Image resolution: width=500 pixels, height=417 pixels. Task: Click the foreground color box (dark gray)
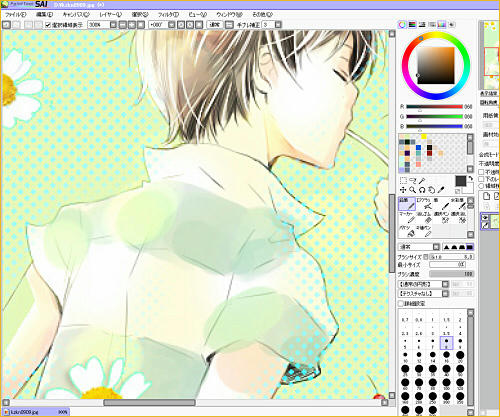[461, 181]
